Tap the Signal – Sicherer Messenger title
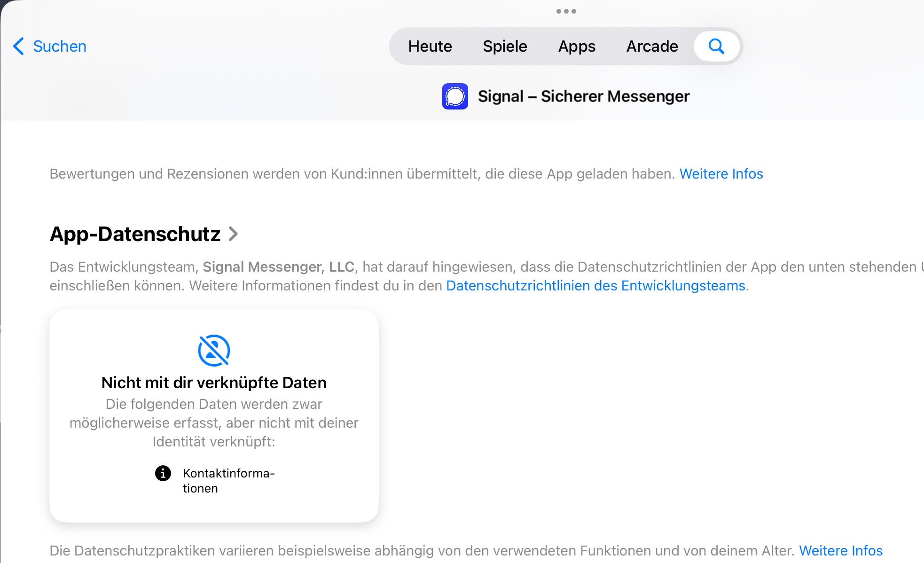The image size is (924, 563). click(x=584, y=96)
